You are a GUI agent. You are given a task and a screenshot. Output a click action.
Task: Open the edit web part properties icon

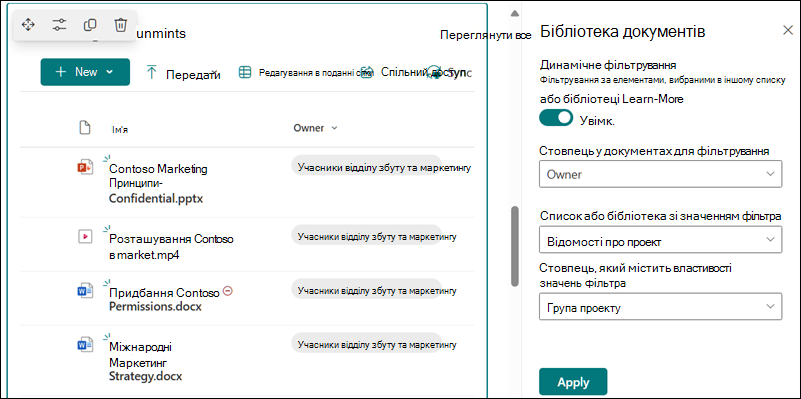[x=59, y=25]
